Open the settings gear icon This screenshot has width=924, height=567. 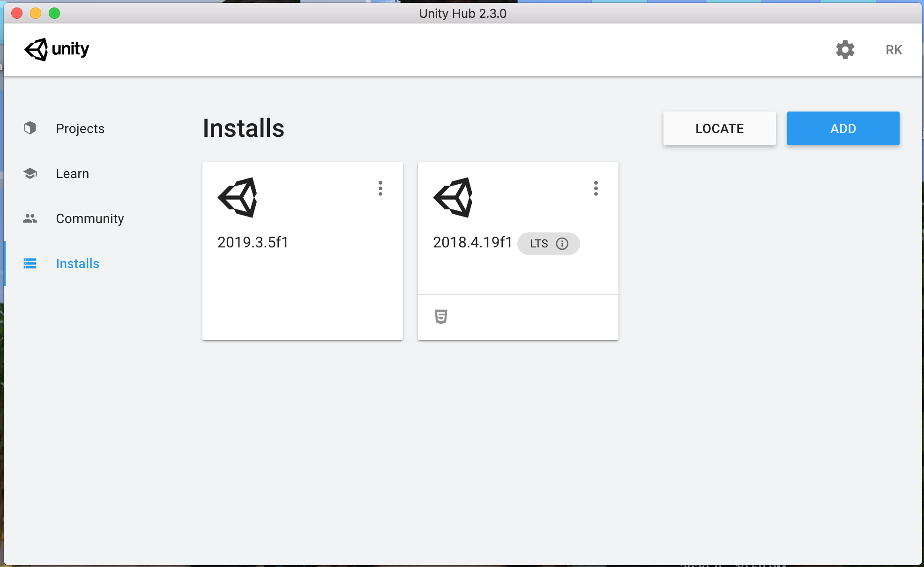coord(845,50)
